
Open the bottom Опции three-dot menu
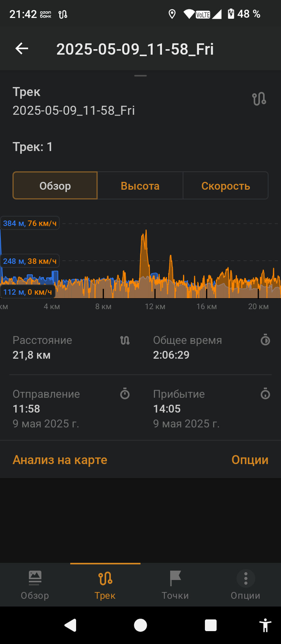click(x=245, y=585)
